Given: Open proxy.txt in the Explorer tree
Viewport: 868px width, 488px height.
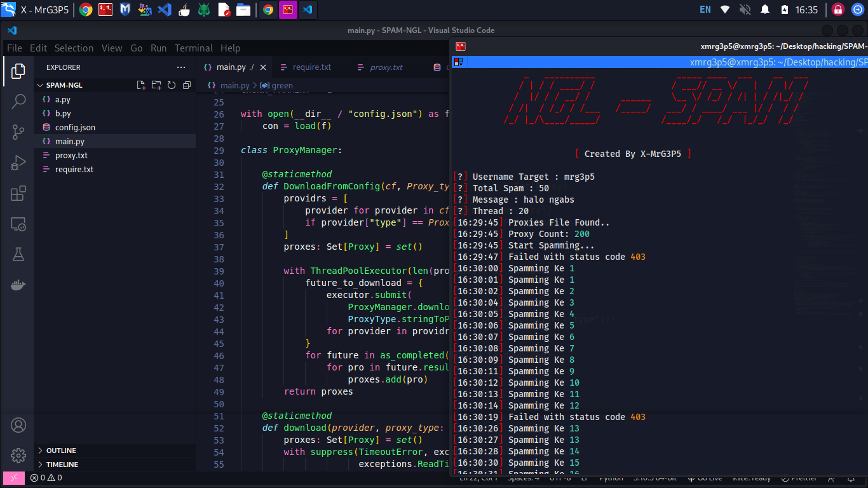Looking at the screenshot, I should point(114,155).
